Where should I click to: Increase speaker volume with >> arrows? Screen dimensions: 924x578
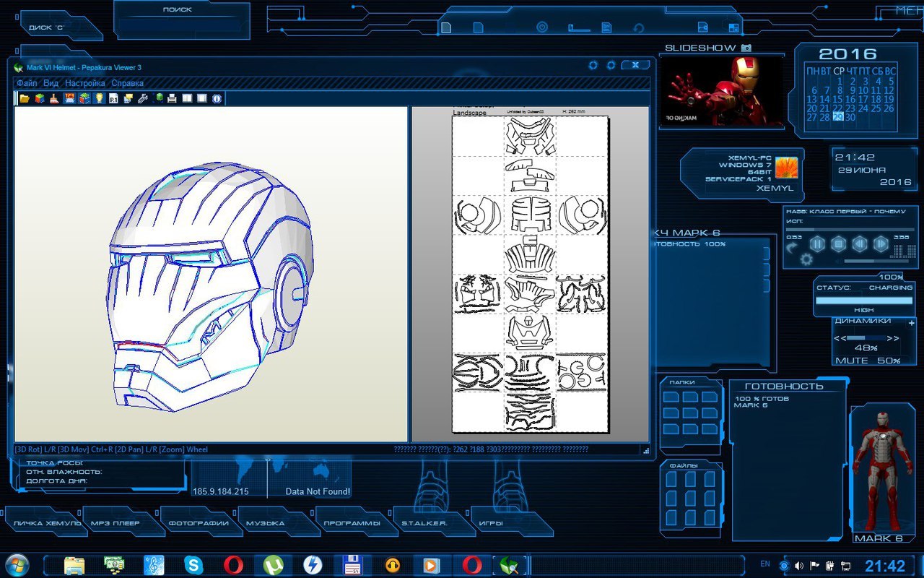tap(893, 338)
